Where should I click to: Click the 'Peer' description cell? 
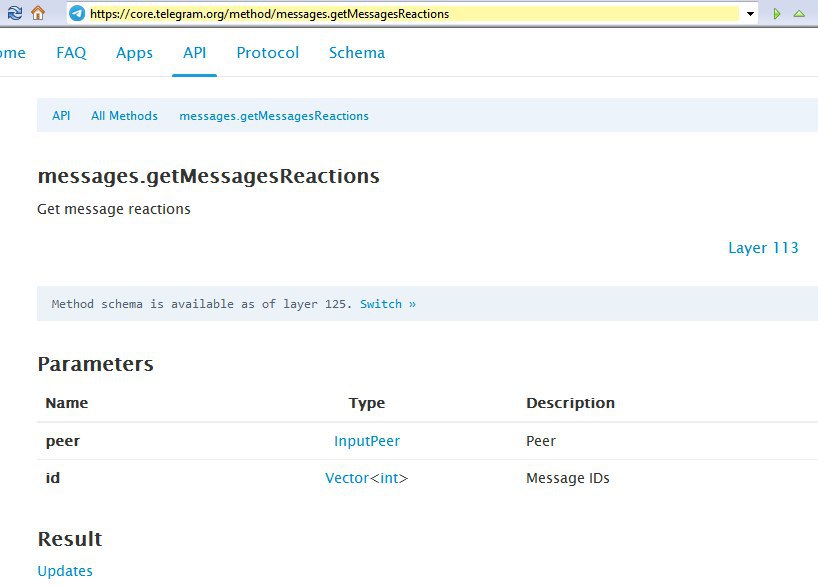(x=540, y=441)
